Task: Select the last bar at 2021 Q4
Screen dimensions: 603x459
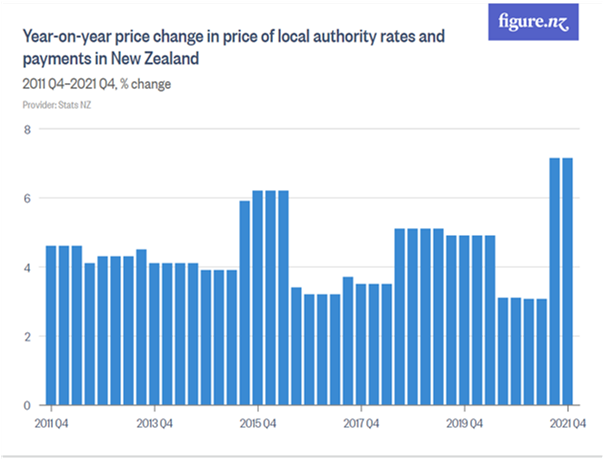Action: click(568, 281)
